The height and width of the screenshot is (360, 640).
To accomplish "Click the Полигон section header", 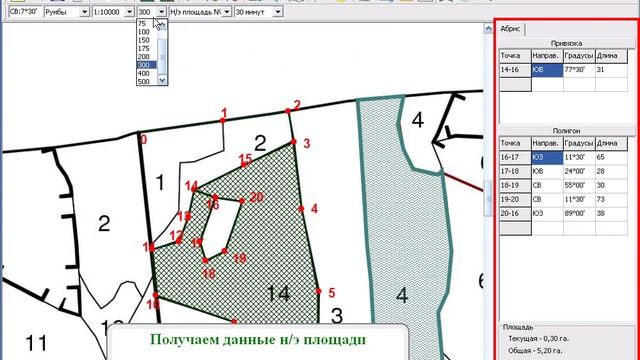I will (567, 131).
